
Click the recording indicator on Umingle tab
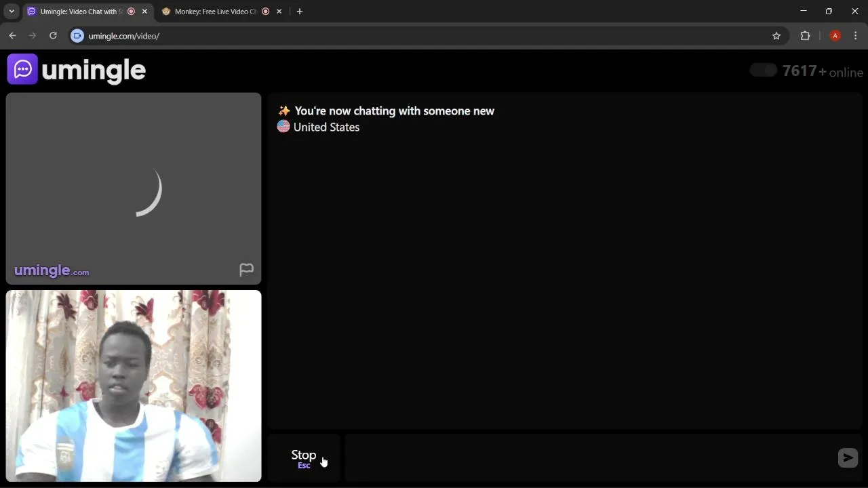point(131,12)
